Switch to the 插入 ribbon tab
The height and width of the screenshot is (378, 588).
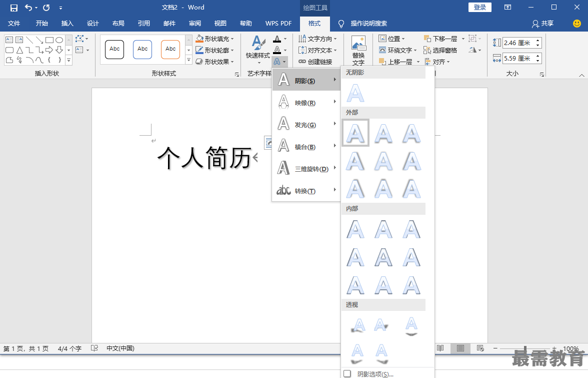point(67,23)
